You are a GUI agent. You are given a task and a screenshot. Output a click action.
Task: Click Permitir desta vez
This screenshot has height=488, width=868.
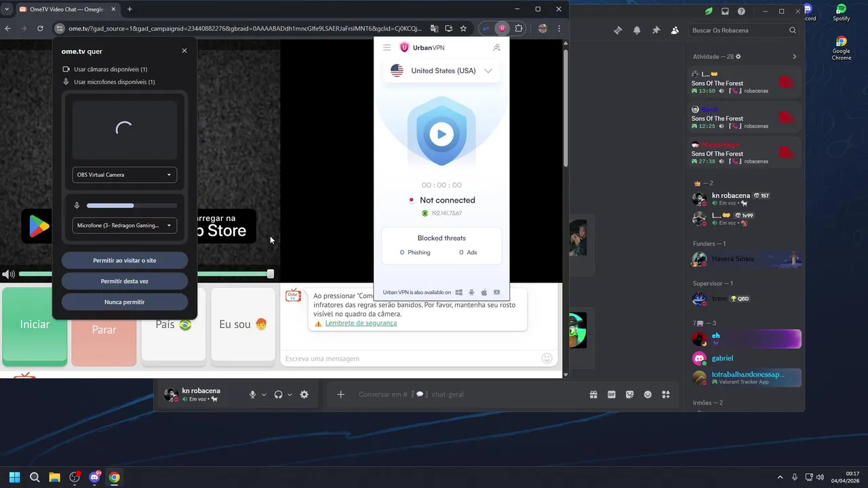pos(125,281)
